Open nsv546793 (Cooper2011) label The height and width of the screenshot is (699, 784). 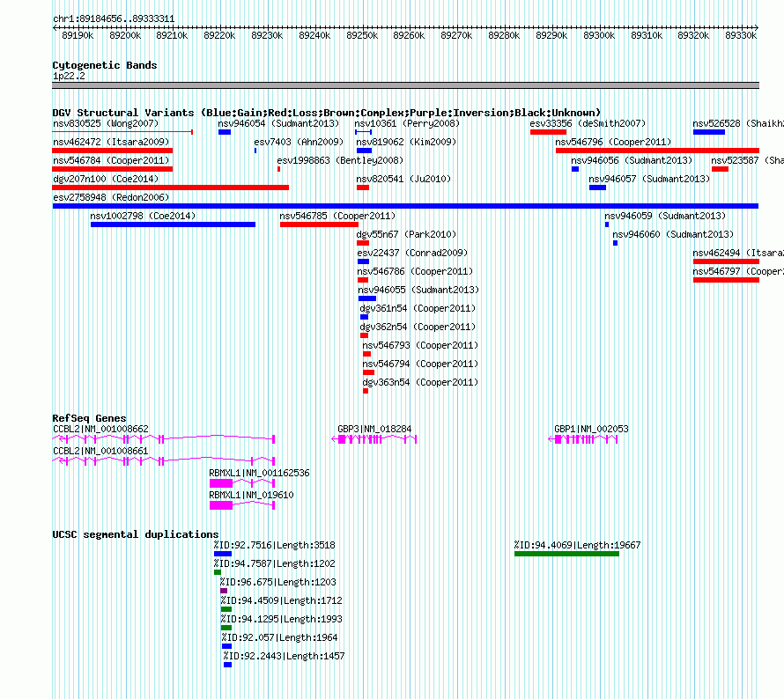[420, 345]
